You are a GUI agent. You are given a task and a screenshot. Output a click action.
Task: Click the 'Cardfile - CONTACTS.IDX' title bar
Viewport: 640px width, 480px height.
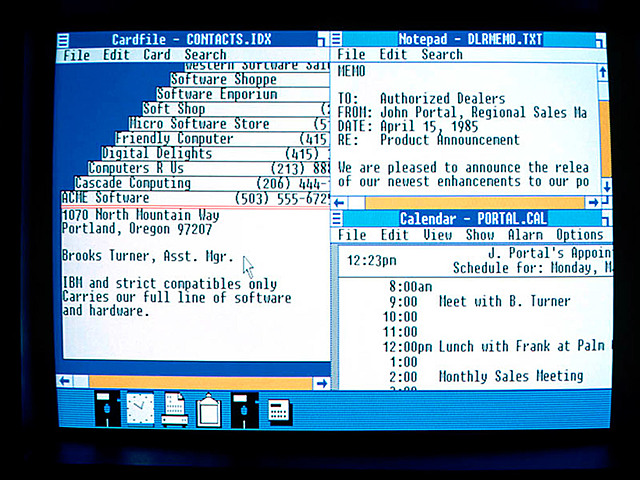(x=192, y=40)
